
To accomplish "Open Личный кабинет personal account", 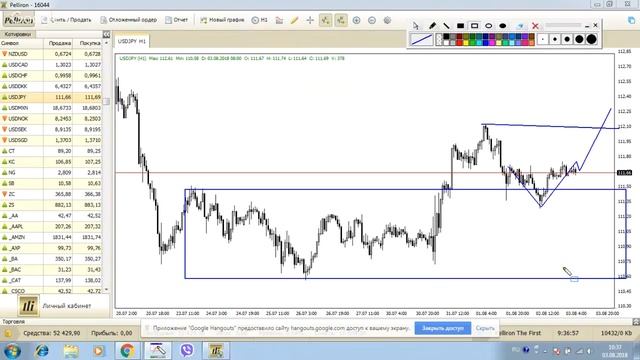I will [55, 306].
